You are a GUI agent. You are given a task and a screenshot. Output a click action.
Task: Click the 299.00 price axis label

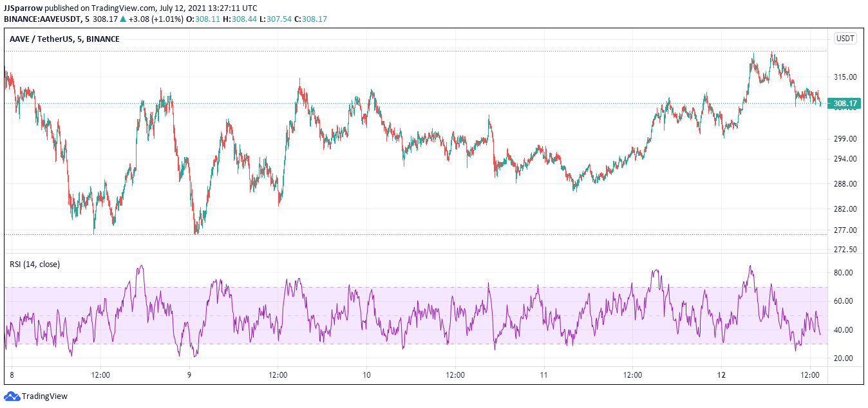844,138
